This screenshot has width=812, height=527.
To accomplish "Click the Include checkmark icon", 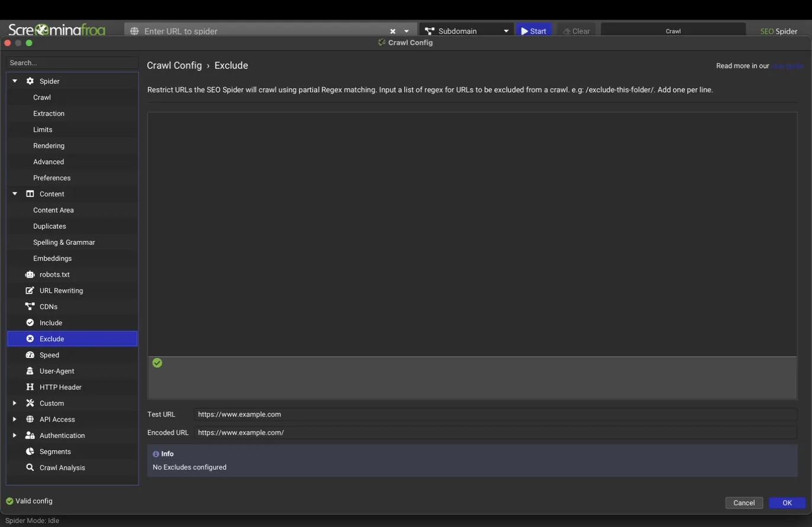I will coord(30,322).
